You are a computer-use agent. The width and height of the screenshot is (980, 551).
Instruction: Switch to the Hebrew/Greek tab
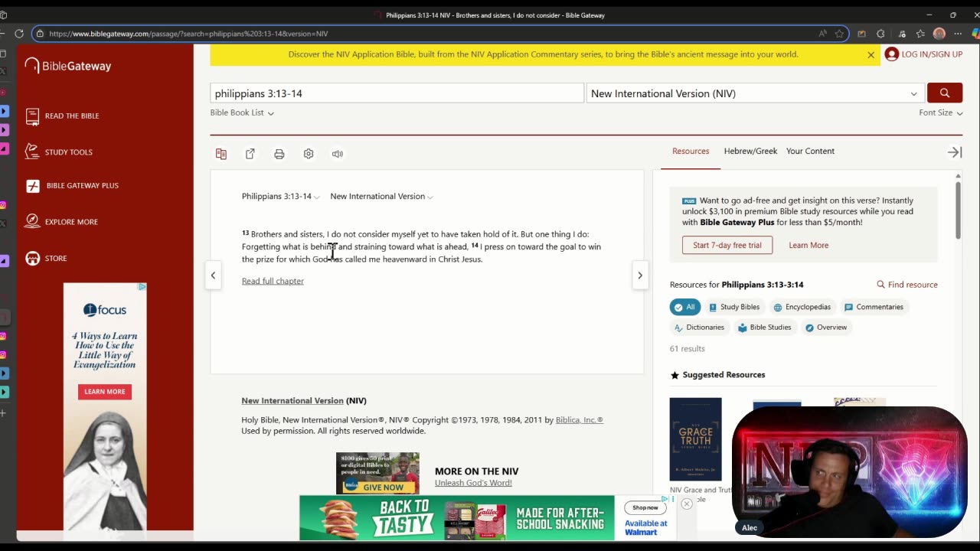pyautogui.click(x=750, y=152)
